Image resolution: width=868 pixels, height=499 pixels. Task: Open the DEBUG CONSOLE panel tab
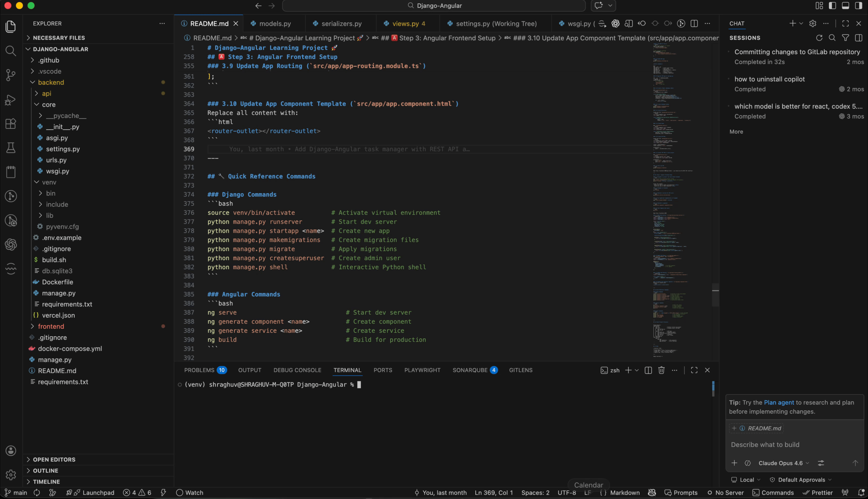click(297, 370)
